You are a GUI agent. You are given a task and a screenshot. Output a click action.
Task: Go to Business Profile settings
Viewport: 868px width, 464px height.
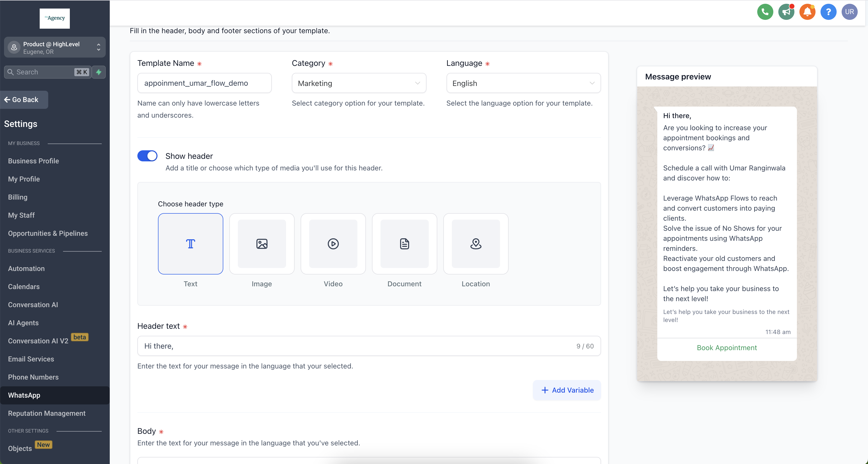point(33,161)
